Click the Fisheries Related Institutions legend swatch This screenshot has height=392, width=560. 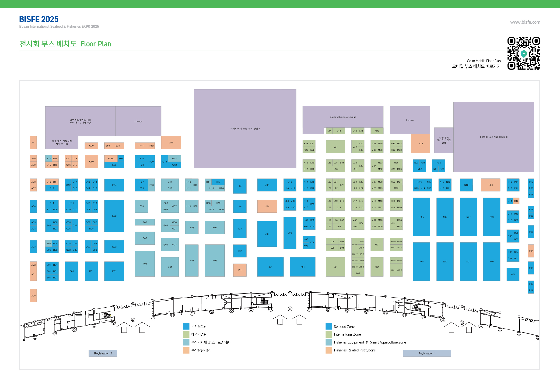point(329,350)
